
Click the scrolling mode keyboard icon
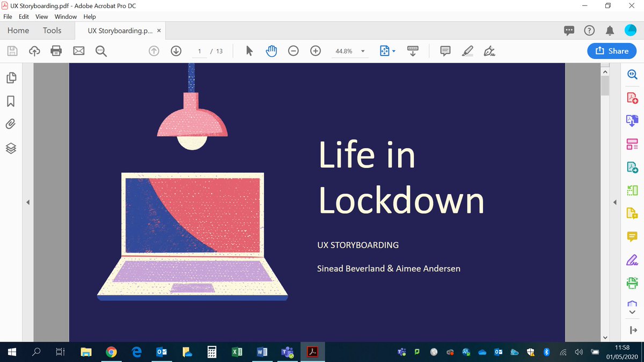click(413, 51)
